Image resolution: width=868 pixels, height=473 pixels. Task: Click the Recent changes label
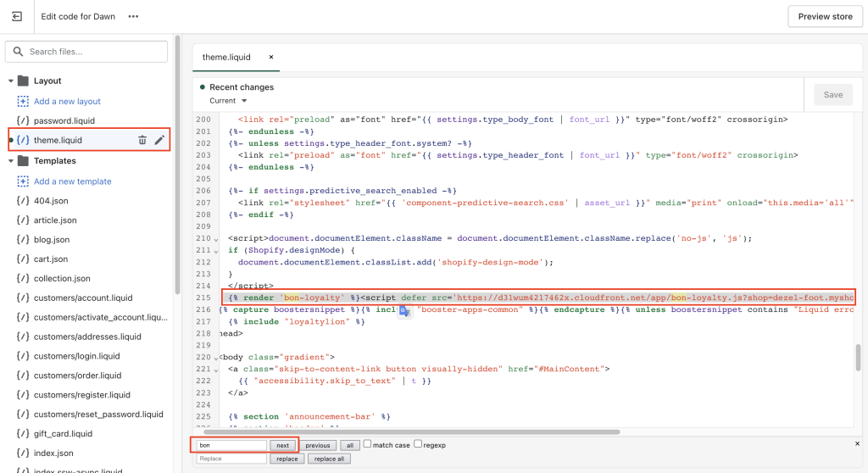tap(242, 87)
